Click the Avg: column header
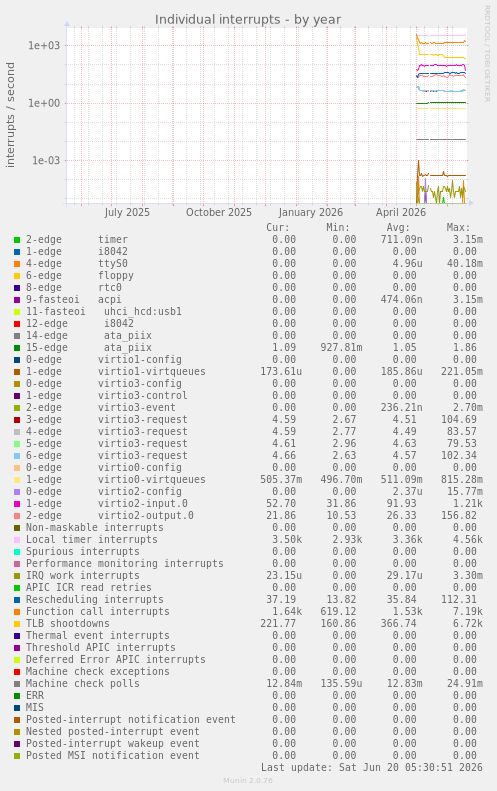This screenshot has height=791, width=497. pos(398,228)
